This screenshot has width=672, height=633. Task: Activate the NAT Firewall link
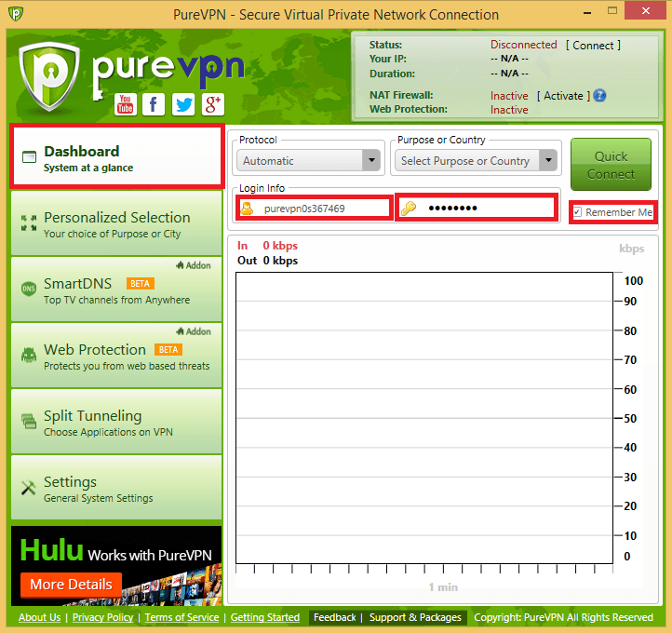[x=563, y=96]
